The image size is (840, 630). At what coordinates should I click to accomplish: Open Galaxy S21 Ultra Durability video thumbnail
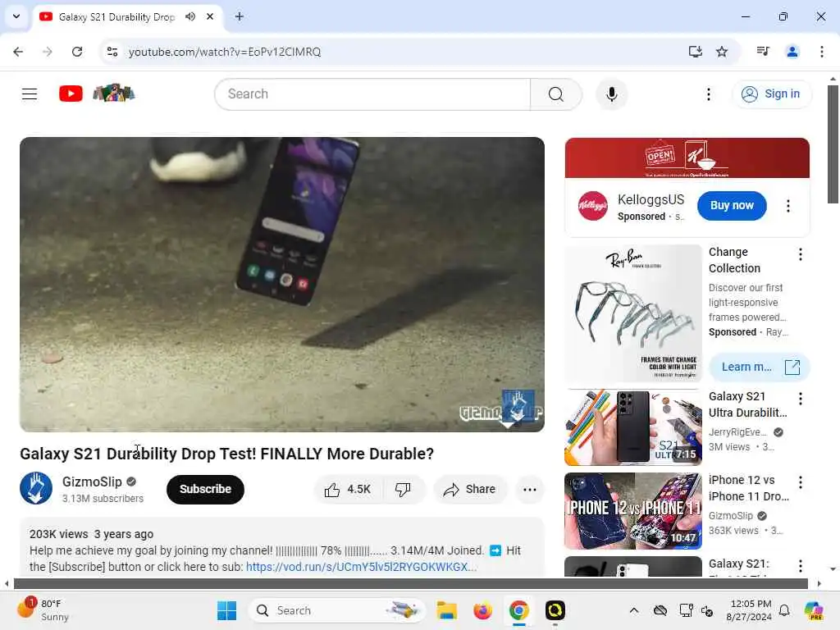632,427
